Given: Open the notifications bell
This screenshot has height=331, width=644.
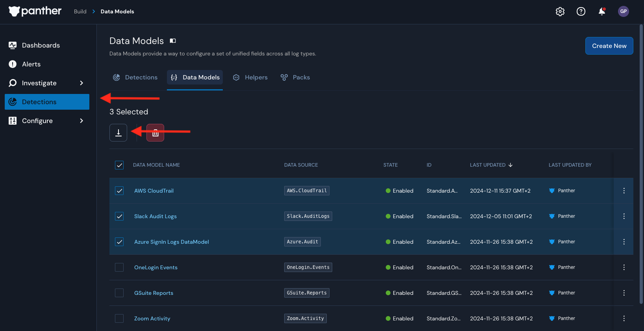Looking at the screenshot, I should pyautogui.click(x=601, y=11).
